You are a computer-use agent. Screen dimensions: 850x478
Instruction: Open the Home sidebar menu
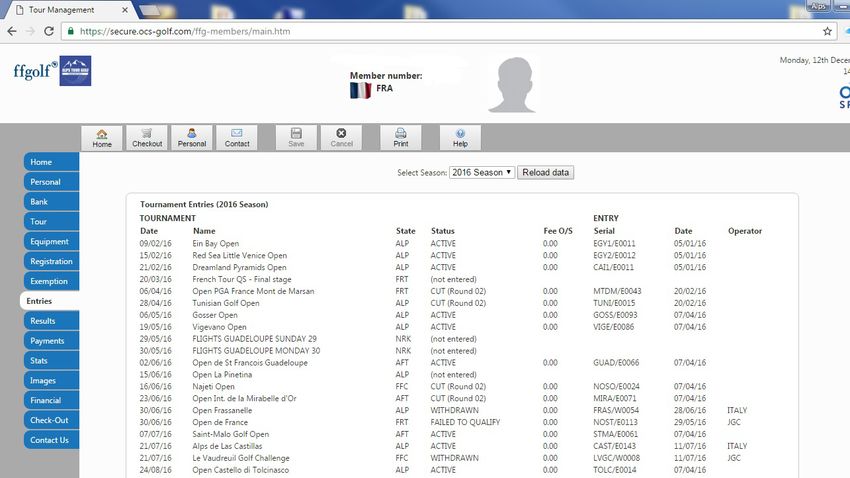(51, 162)
